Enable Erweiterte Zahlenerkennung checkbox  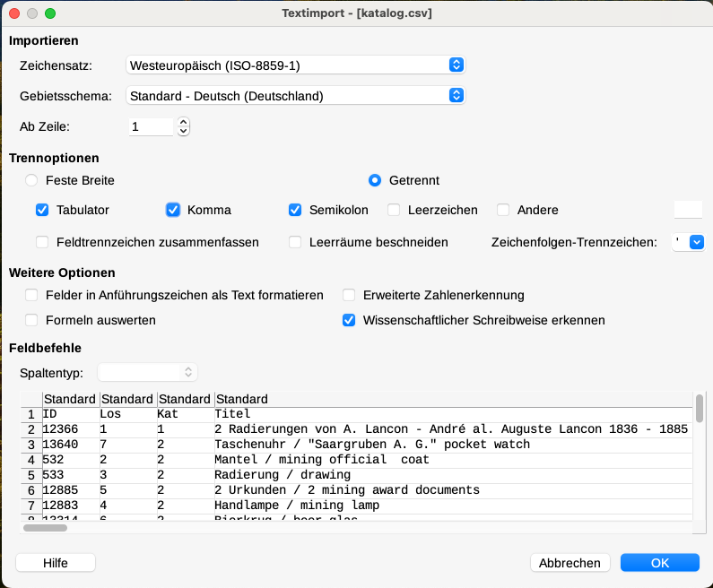click(350, 295)
